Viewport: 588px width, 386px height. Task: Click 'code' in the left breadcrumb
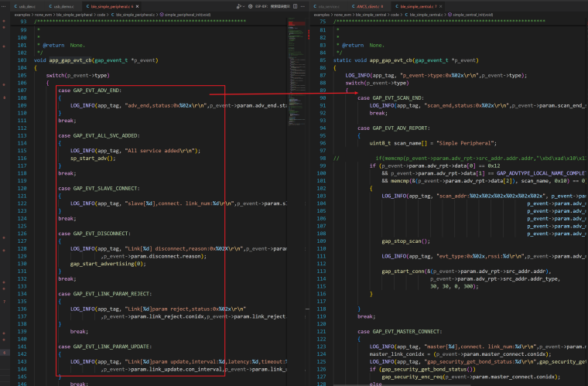[101, 15]
